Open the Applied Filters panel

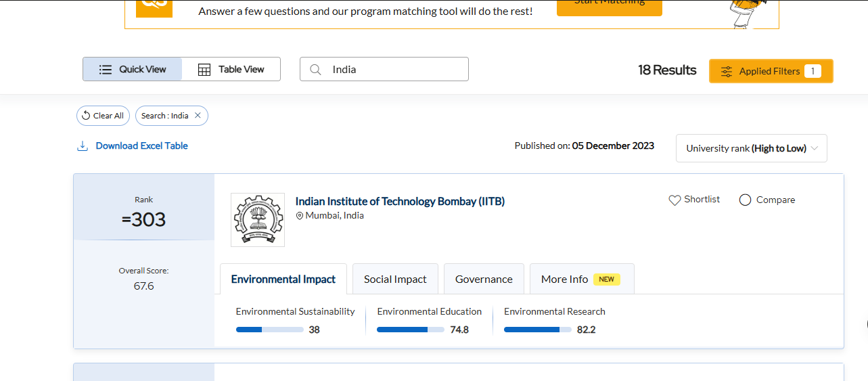coord(771,71)
